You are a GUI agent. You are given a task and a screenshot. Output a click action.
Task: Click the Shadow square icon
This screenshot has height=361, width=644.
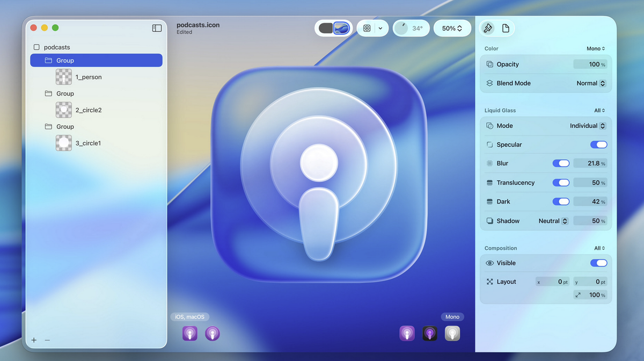coord(489,221)
